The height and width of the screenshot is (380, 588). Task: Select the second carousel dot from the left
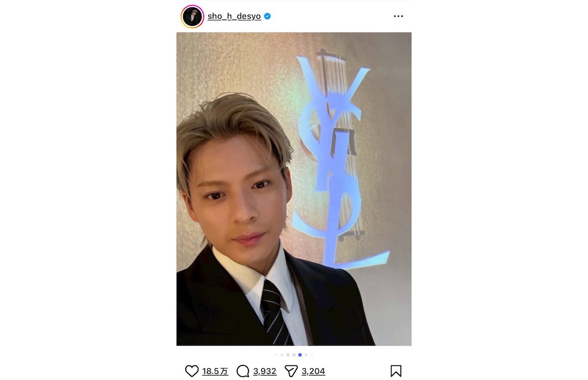click(x=282, y=355)
